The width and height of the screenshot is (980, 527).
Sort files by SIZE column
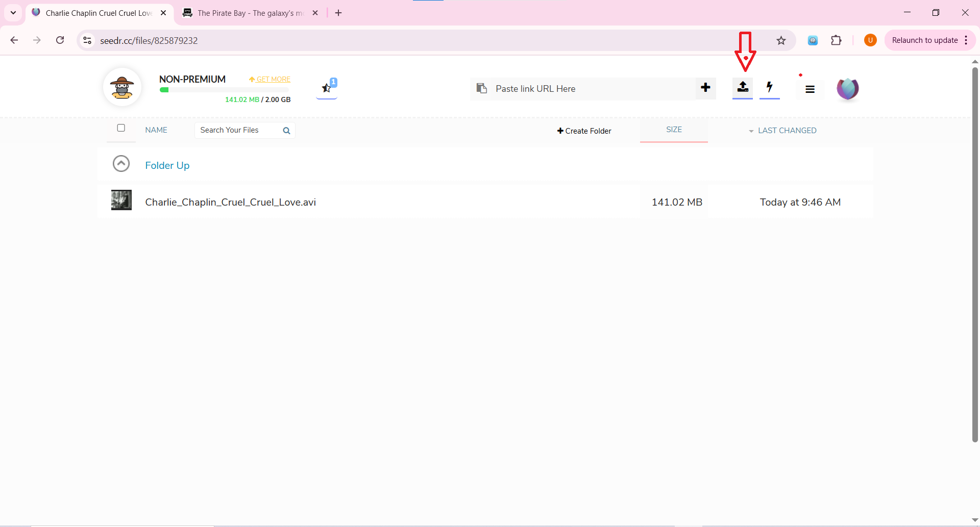coord(674,130)
